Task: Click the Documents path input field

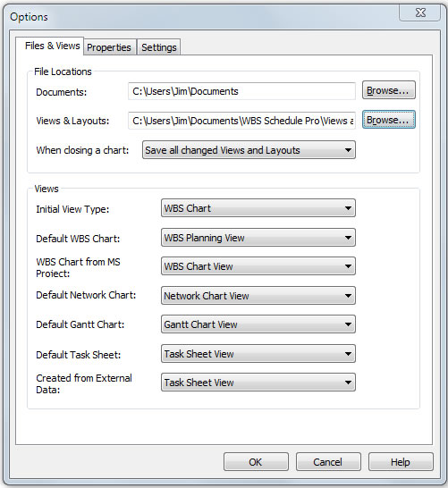Action: click(241, 91)
